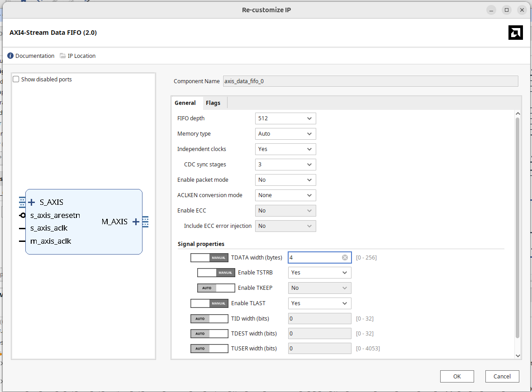Image resolution: width=532 pixels, height=392 pixels.
Task: Click the M_AXIS bus connector icon
Action: pos(145,222)
